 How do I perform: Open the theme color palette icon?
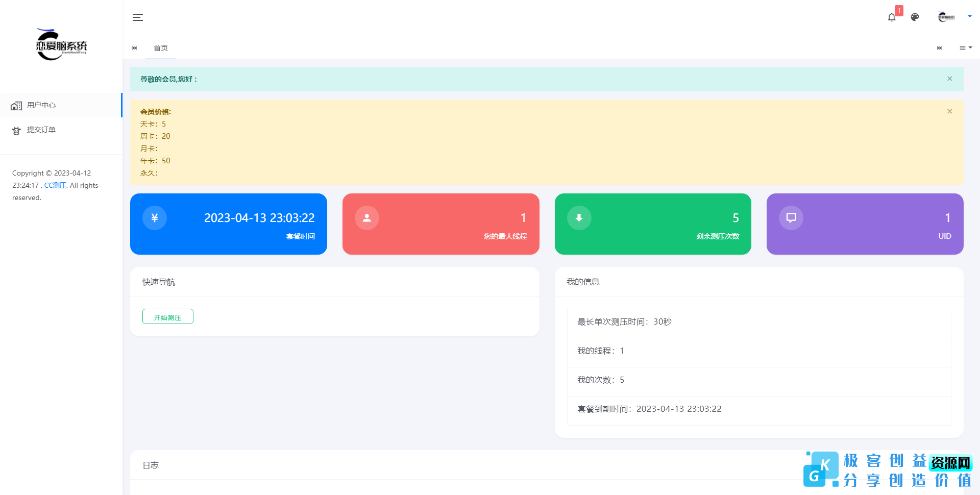pyautogui.click(x=915, y=17)
